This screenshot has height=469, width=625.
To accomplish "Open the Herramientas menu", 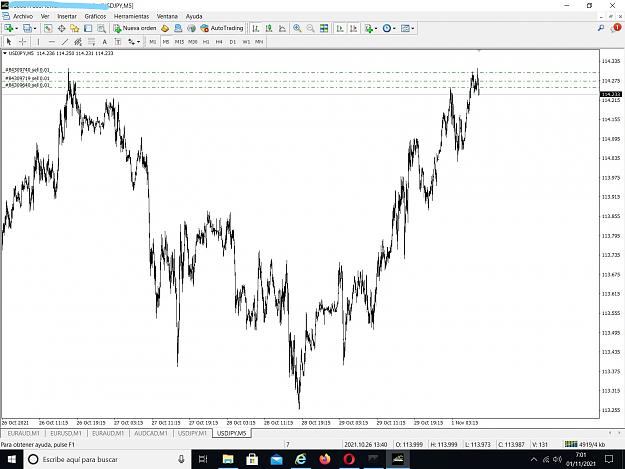I will tap(131, 16).
